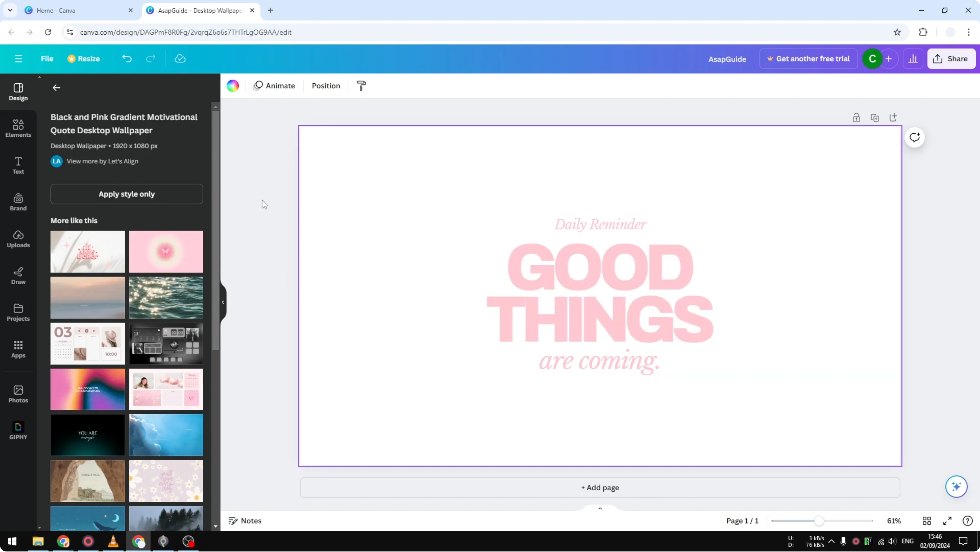The width and height of the screenshot is (980, 552).
Task: Select the You Are black template
Action: [88, 435]
